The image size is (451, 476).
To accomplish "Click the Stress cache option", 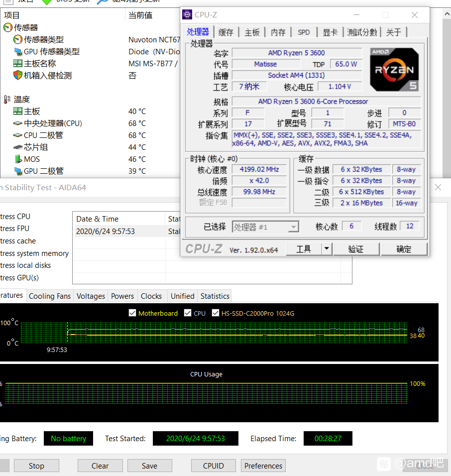I will (x=18, y=240).
